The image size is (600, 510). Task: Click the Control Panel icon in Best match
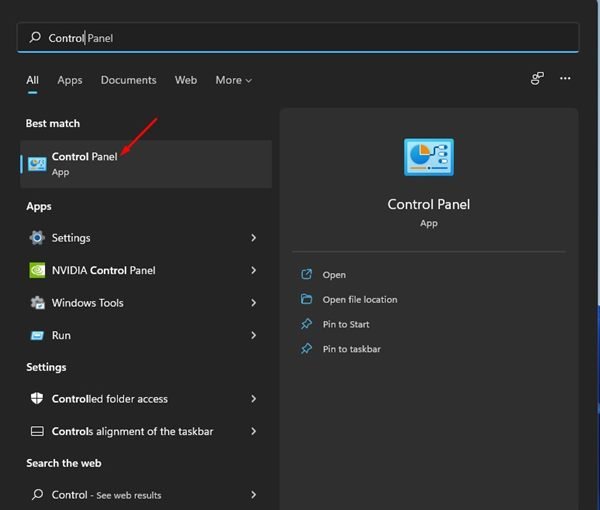(x=37, y=164)
